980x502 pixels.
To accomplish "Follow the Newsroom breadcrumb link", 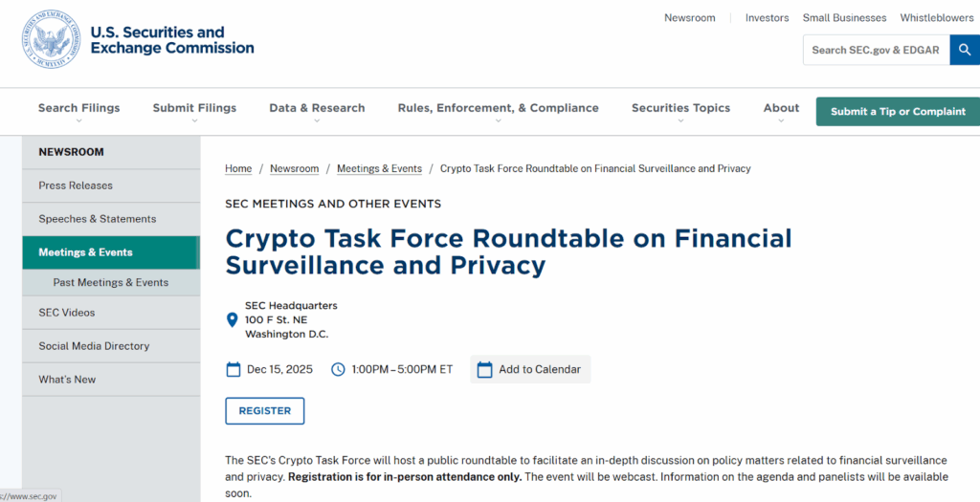I will click(294, 169).
